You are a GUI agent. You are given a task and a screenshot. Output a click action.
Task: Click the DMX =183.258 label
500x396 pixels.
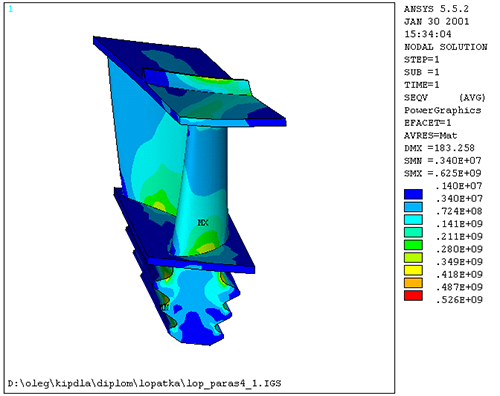tap(439, 148)
